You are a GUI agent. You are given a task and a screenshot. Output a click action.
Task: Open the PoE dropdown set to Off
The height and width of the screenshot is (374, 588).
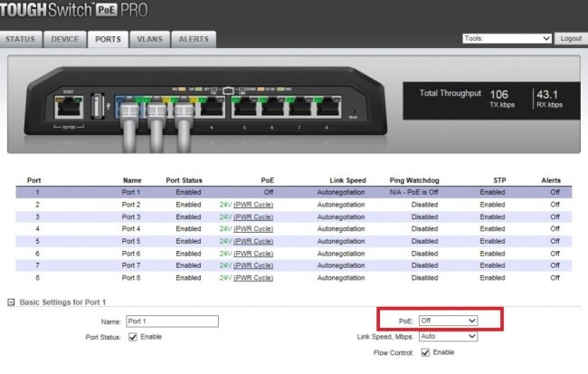449,321
